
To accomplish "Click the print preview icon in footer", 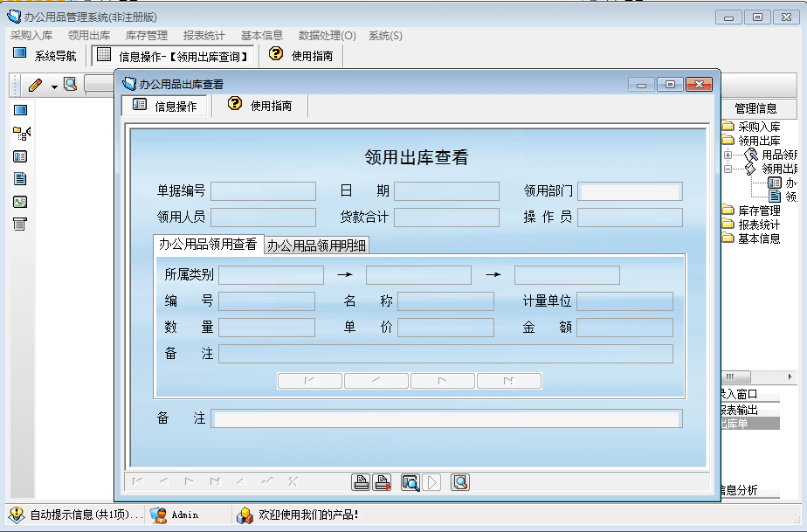I will tap(410, 482).
